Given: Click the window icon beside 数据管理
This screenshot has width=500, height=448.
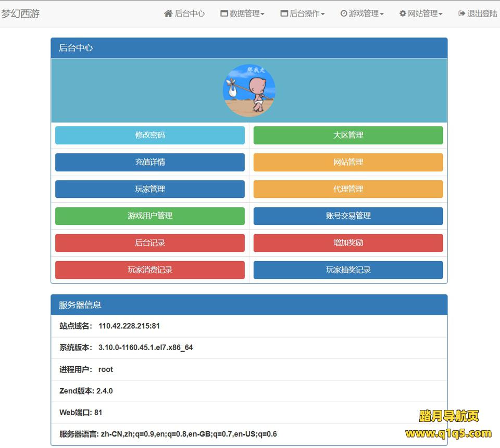Looking at the screenshot, I should coord(224,14).
